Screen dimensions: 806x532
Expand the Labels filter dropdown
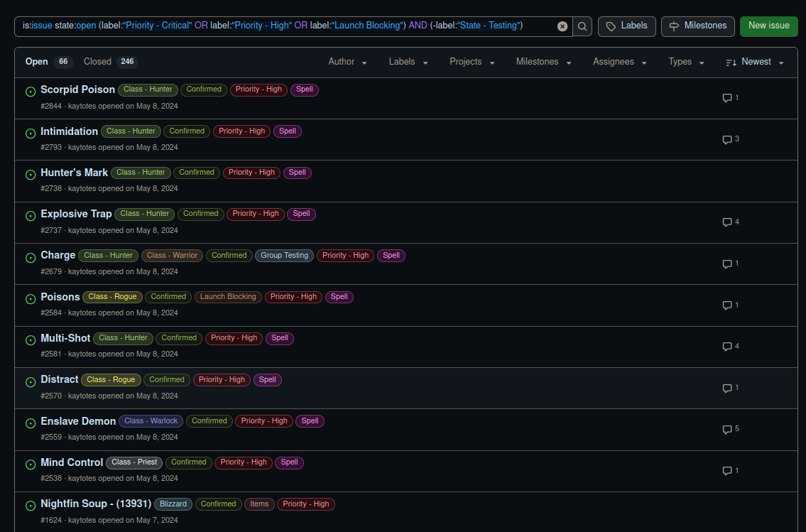pyautogui.click(x=408, y=62)
